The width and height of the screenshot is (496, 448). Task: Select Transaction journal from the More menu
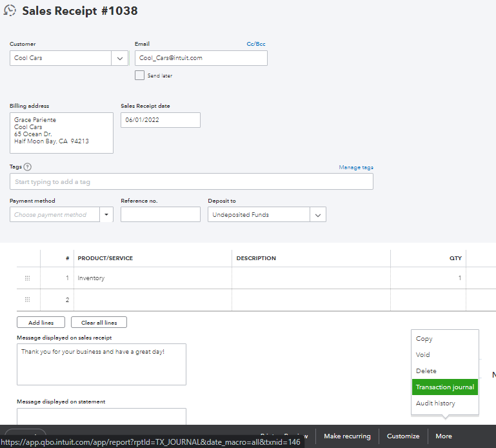click(444, 387)
